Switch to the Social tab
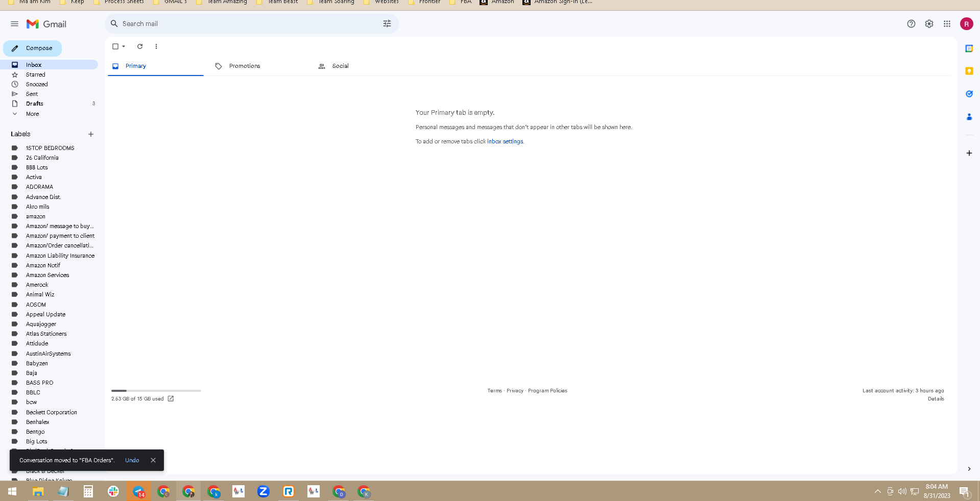This screenshot has width=980, height=501. tap(362, 66)
